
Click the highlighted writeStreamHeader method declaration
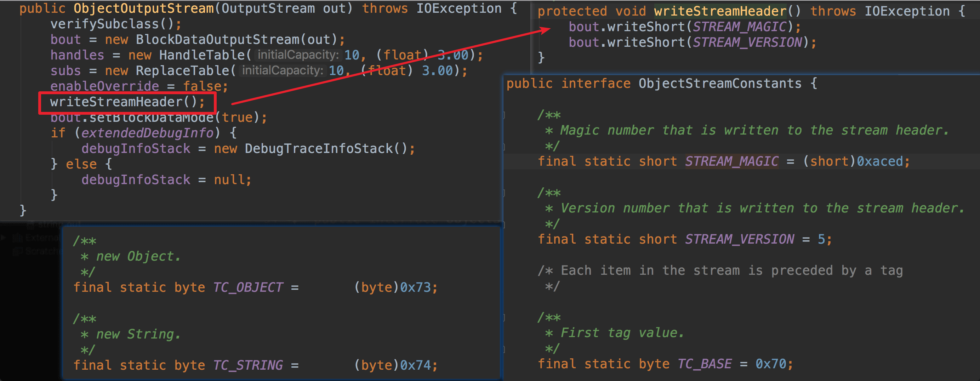pos(720,11)
